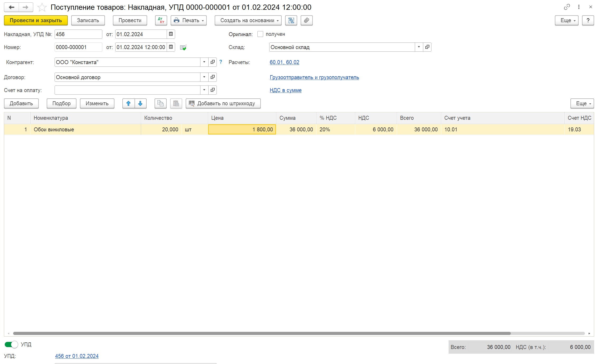The width and height of the screenshot is (601, 364).
Task: Add a new row with Добавить
Action: pos(21,103)
